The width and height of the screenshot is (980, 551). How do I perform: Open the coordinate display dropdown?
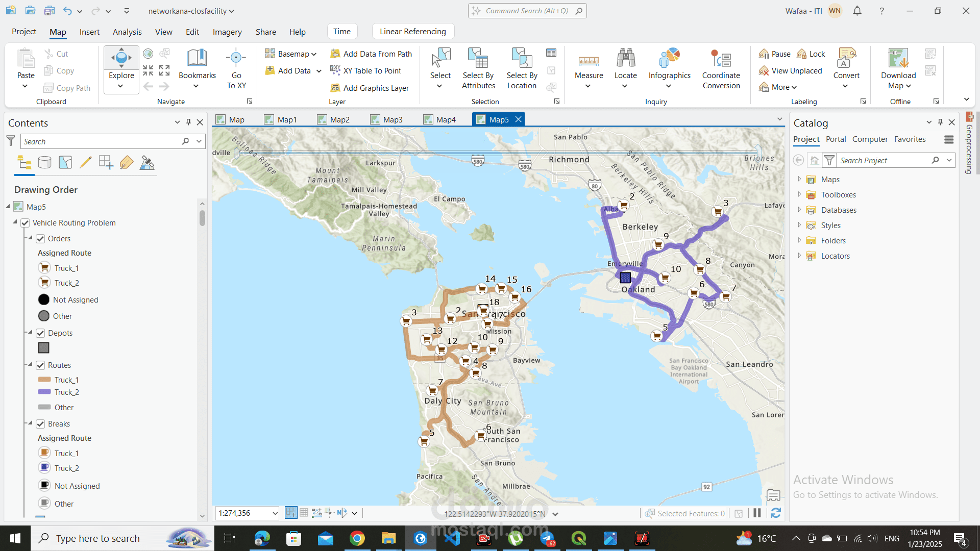coord(555,514)
